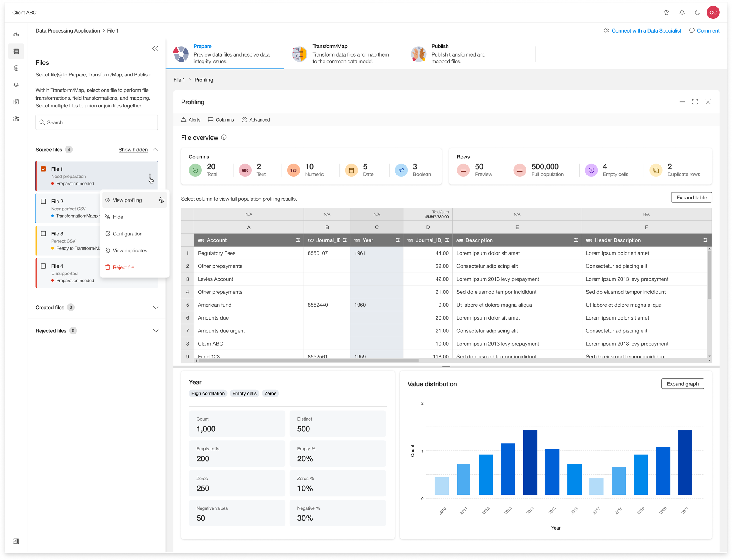Click fullscreen icon on Profiling panel
This screenshot has height=560, width=732.
pos(695,102)
